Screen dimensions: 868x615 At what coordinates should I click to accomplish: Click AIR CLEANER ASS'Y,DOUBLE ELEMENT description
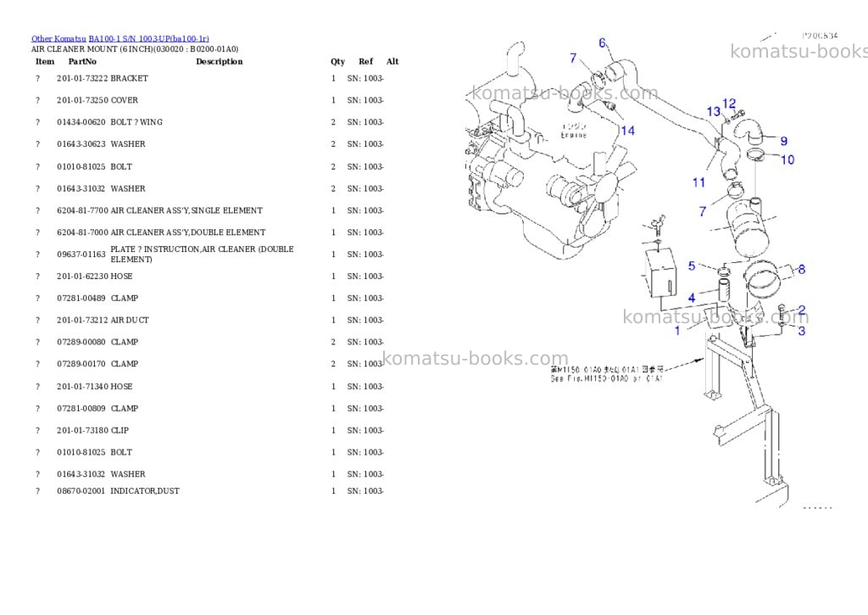188,232
